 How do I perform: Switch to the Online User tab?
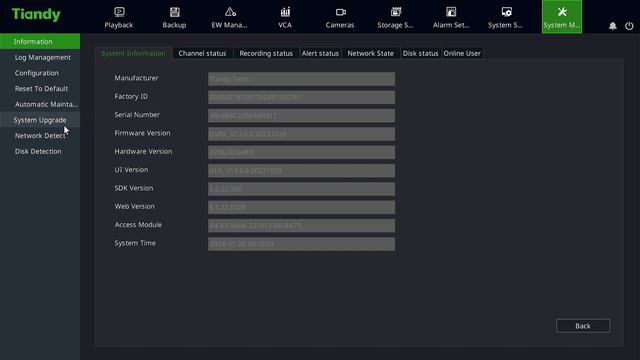point(462,53)
